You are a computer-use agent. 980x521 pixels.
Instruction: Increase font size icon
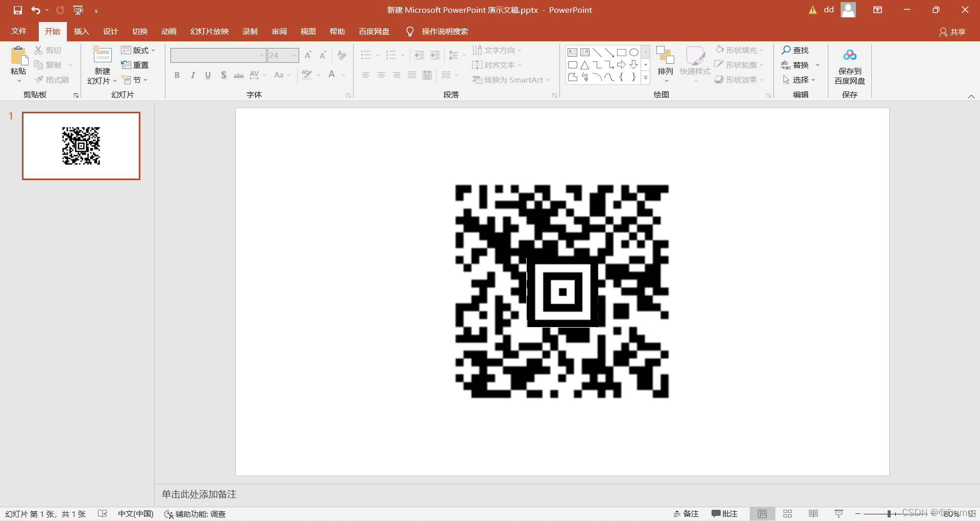coord(308,55)
